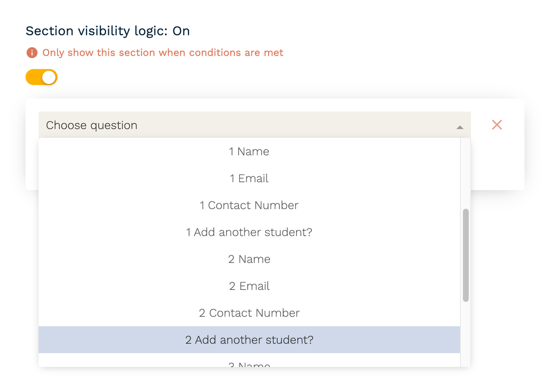Click the scrollbar track above the thumb
Screen dimensions: 550x392
tap(466, 173)
